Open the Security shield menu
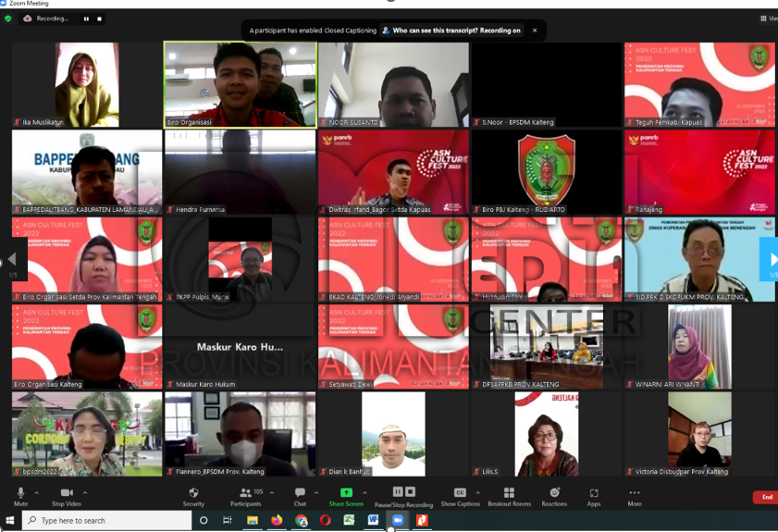 (x=193, y=496)
